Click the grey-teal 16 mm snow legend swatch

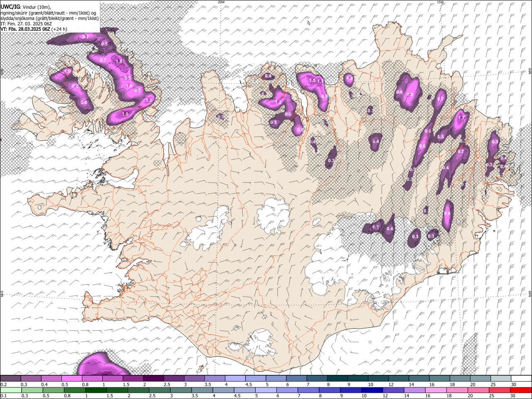tap(439, 378)
